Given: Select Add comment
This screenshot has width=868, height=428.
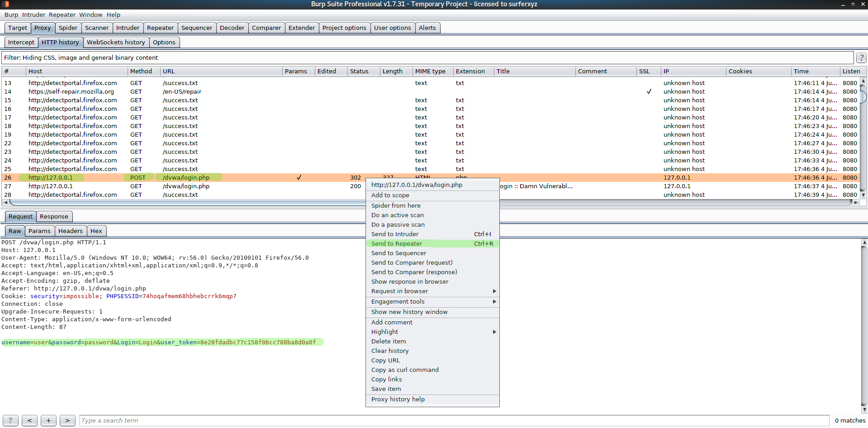Looking at the screenshot, I should tap(432, 322).
